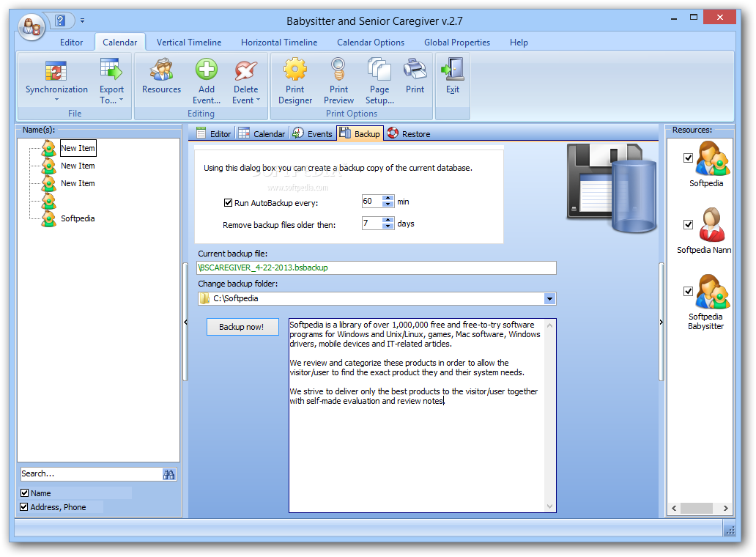Switch to the Editor view tab
756x557 pixels.
coord(215,133)
